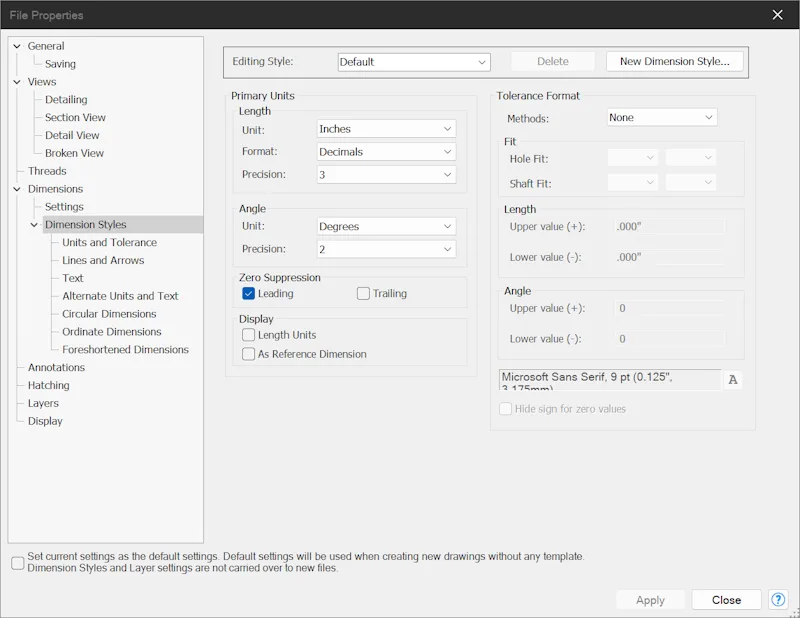Open the Length Unit Inches dropdown
800x618 pixels.
pos(386,129)
